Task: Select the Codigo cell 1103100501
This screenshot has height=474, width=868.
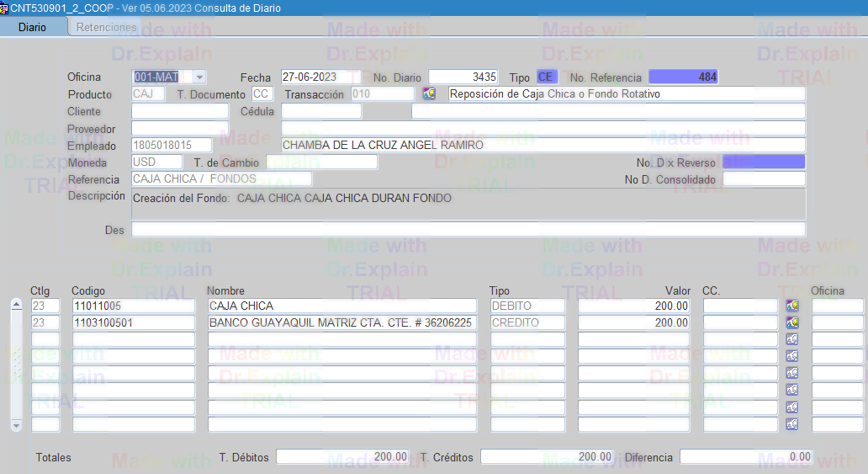Action: [x=133, y=322]
